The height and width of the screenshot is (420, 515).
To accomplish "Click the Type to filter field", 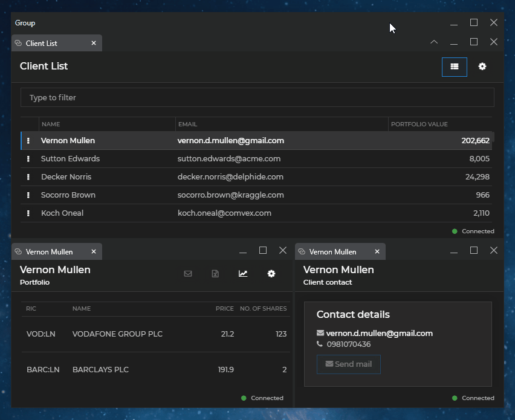I will (257, 98).
